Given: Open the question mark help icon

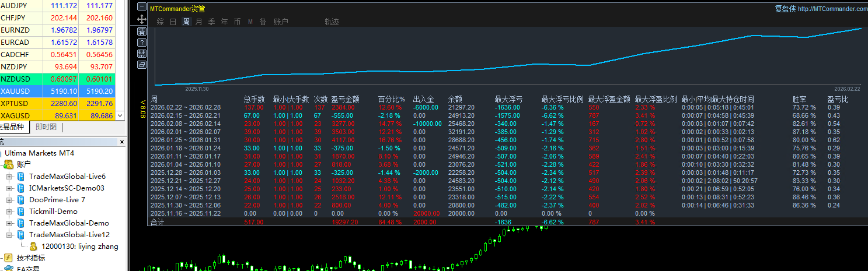Looking at the screenshot, I should [141, 43].
